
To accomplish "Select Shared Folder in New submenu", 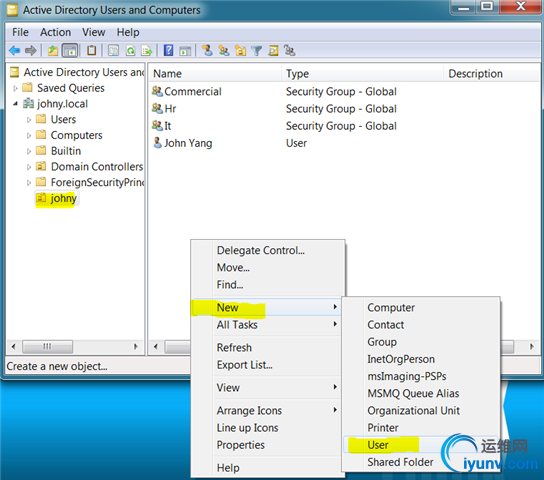I will coord(421,462).
